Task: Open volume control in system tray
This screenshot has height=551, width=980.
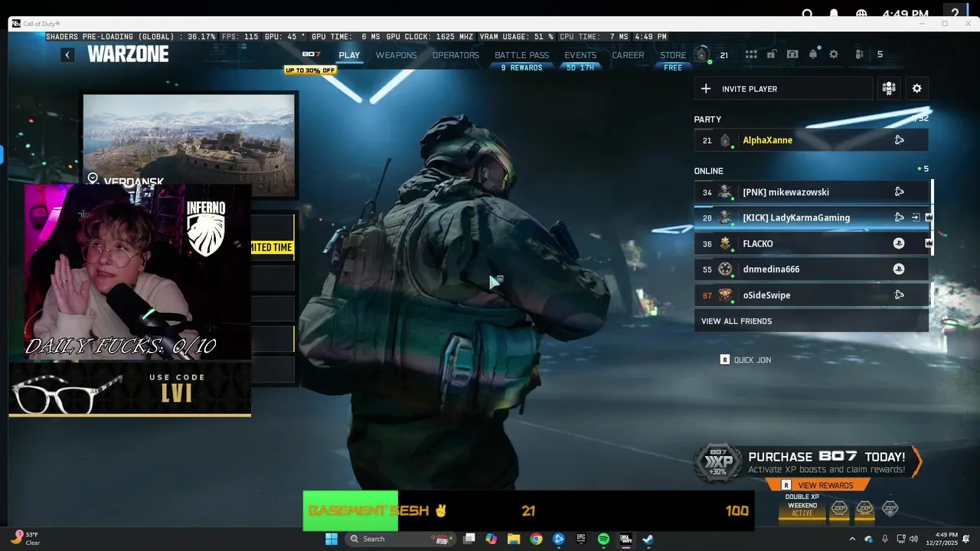Action: coord(914,539)
